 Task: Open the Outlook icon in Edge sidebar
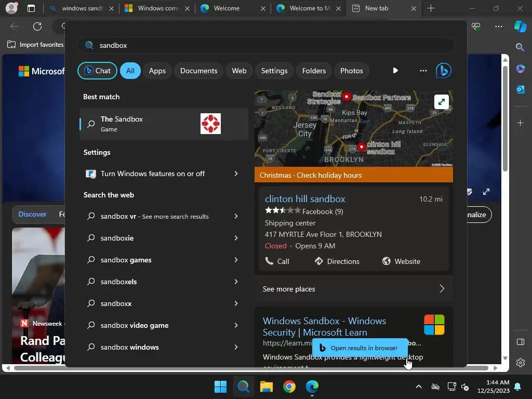[x=520, y=89]
